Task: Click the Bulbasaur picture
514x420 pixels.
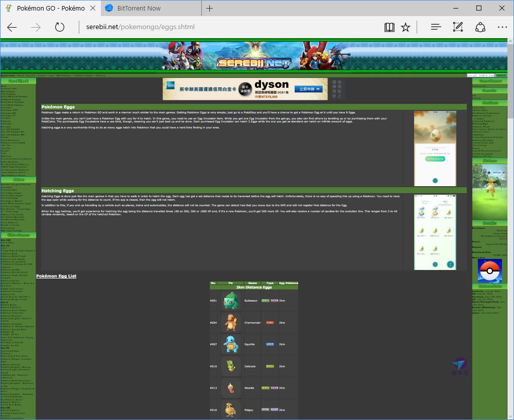Action: [x=231, y=301]
